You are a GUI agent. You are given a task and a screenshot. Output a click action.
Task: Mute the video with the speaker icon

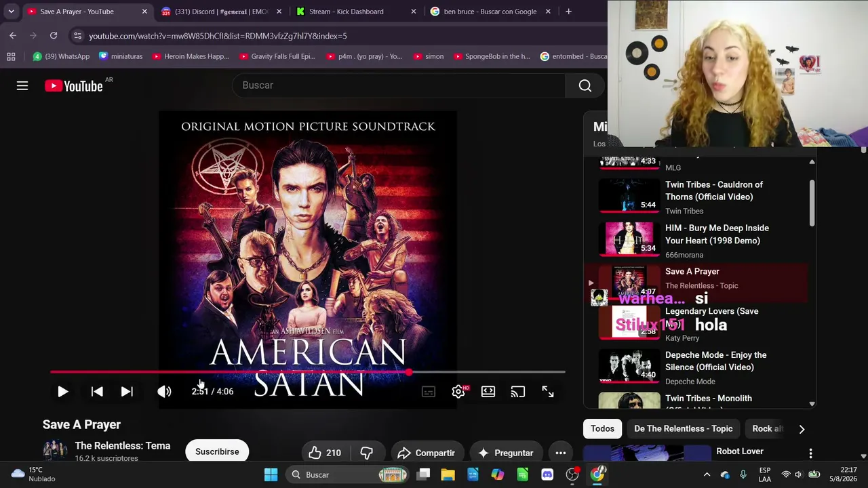(x=164, y=391)
